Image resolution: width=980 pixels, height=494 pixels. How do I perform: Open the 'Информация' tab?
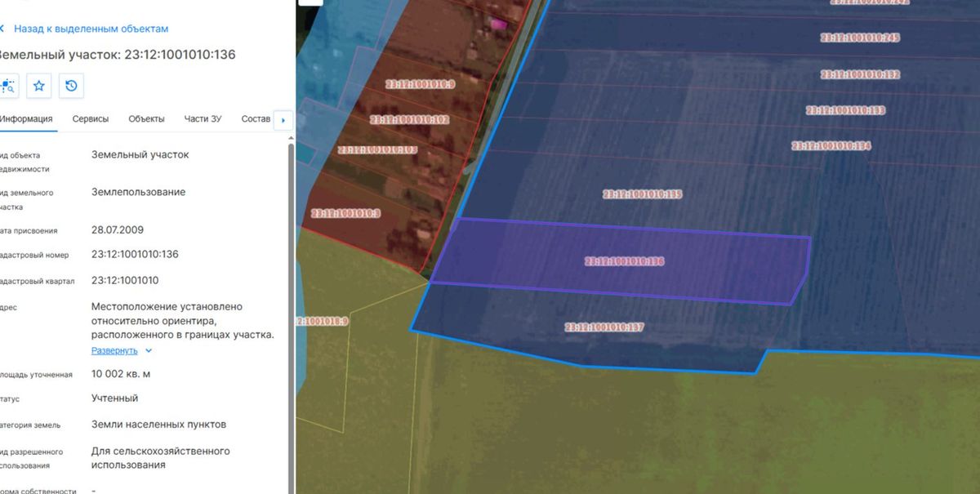pyautogui.click(x=26, y=119)
